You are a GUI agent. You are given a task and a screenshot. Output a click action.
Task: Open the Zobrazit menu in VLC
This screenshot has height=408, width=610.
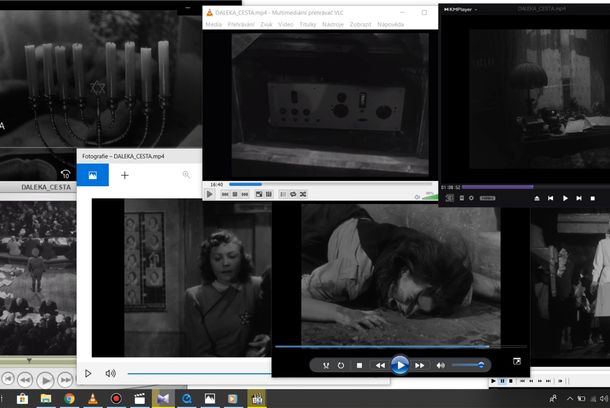tap(360, 25)
